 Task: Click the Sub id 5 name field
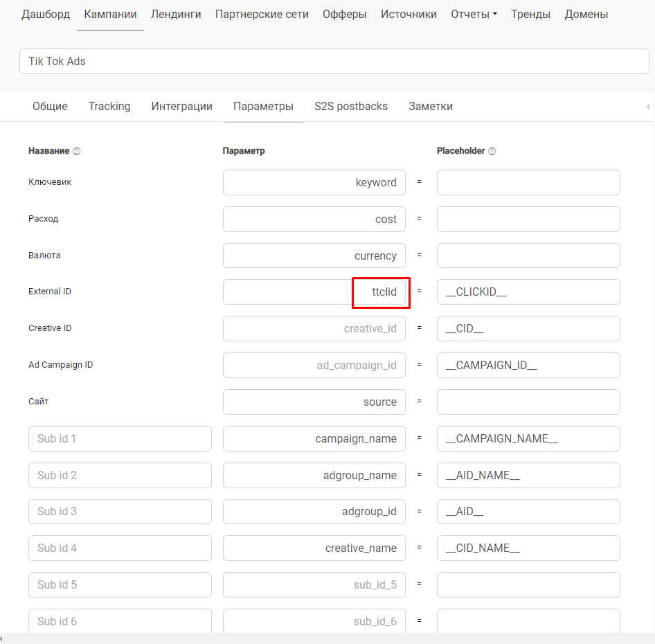120,584
